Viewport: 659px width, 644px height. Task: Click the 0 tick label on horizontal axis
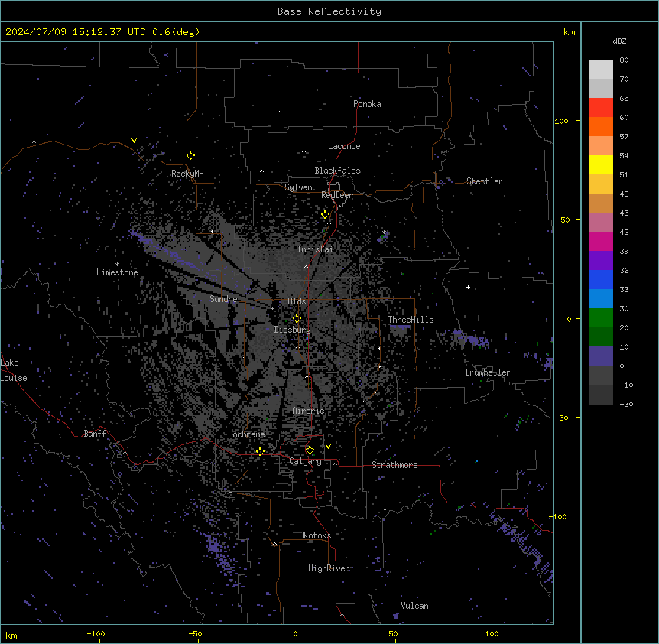coord(295,633)
